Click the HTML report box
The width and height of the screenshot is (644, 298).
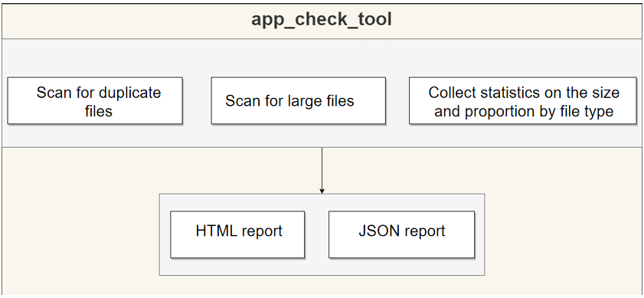point(237,234)
